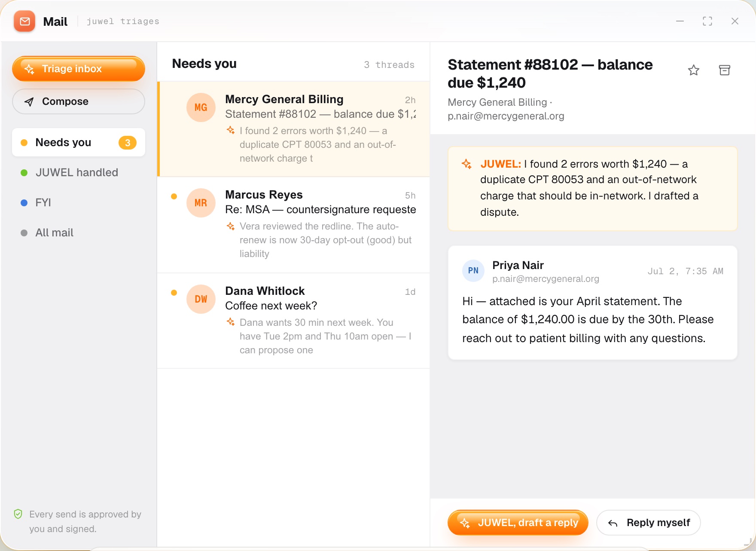Click the Needs you unread count badge
The width and height of the screenshot is (756, 551).
128,143
